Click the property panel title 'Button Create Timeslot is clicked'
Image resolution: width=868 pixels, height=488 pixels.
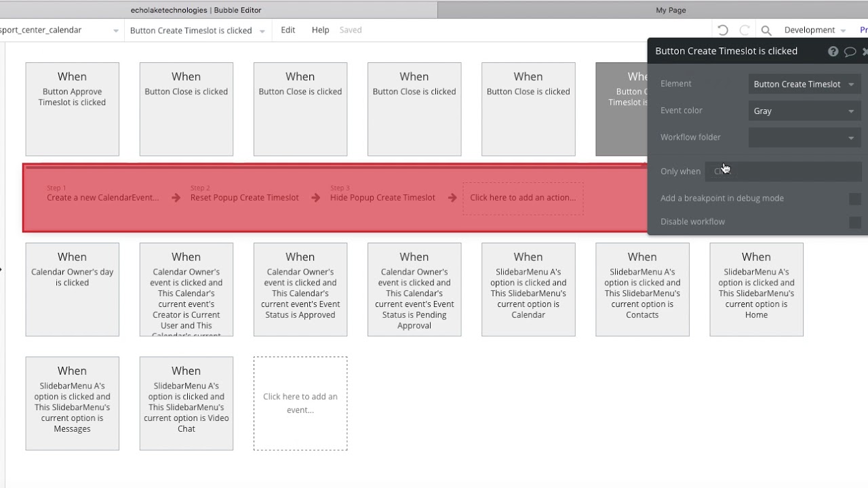pyautogui.click(x=726, y=51)
